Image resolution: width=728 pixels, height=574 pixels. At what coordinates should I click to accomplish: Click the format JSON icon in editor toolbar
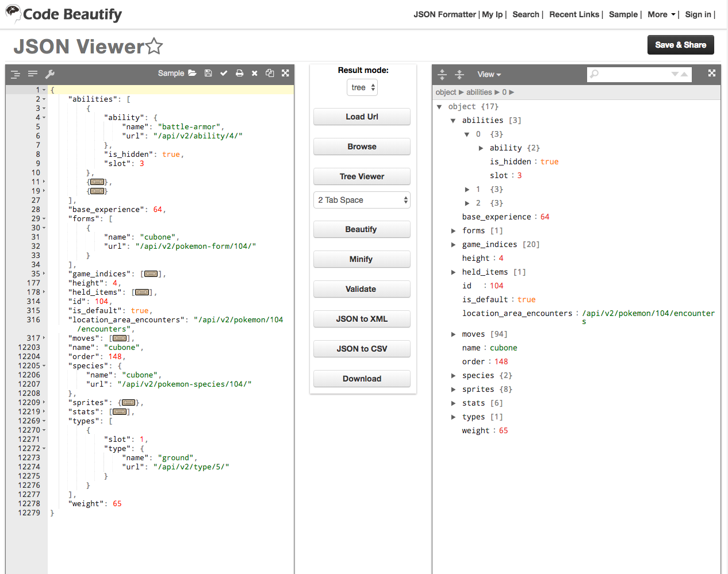click(x=16, y=74)
